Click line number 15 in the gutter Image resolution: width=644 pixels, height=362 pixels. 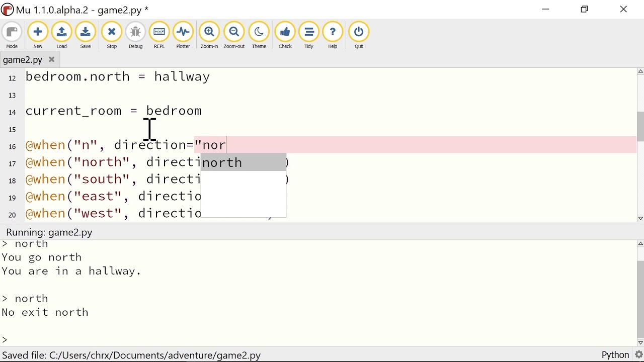click(12, 129)
